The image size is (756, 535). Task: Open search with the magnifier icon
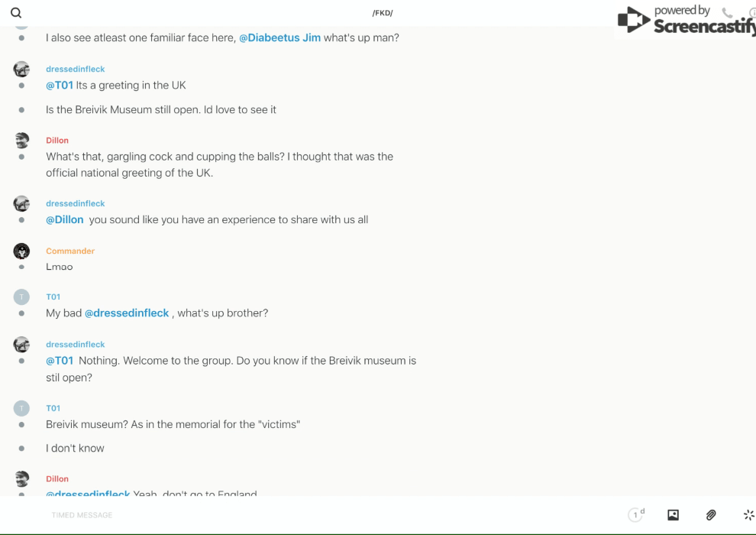(16, 13)
